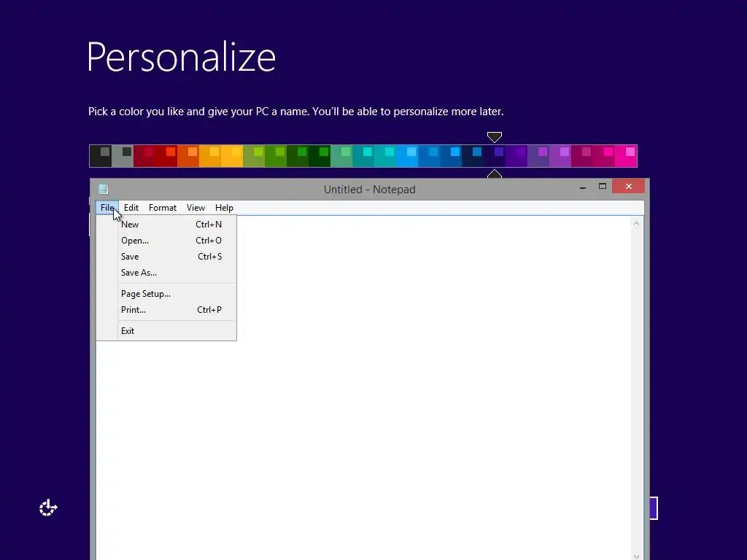Click the Untitled - Notepad title bar
The height and width of the screenshot is (560, 747).
tap(369, 190)
